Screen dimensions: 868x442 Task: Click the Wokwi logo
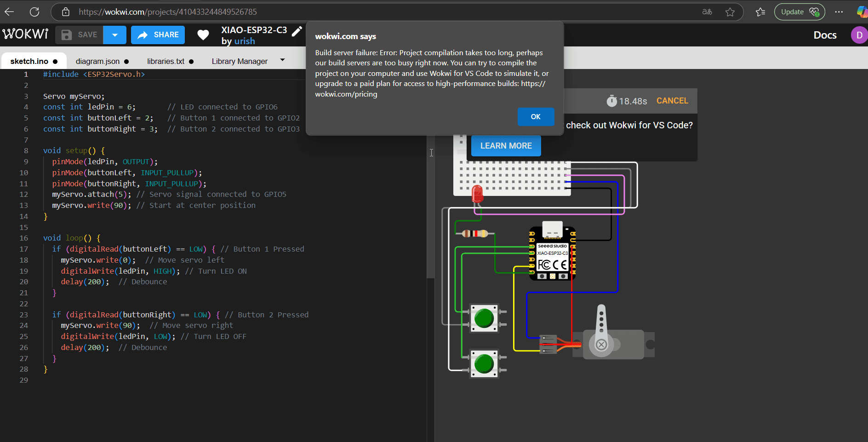pos(25,34)
